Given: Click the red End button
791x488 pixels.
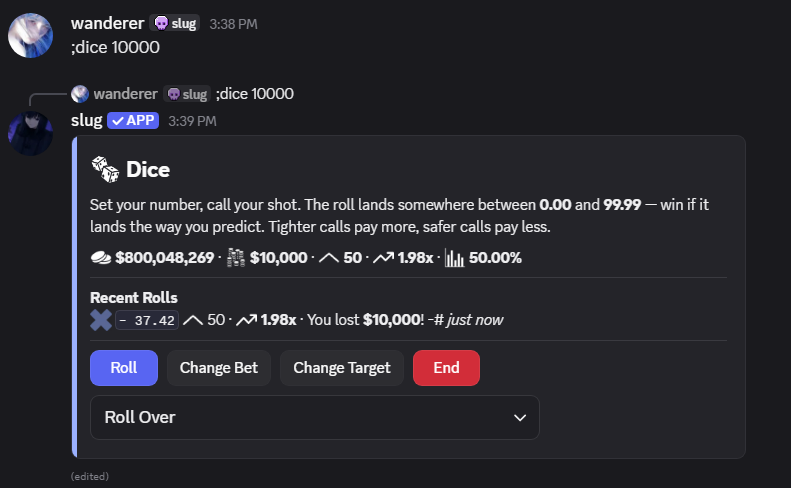Looking at the screenshot, I should (x=446, y=368).
